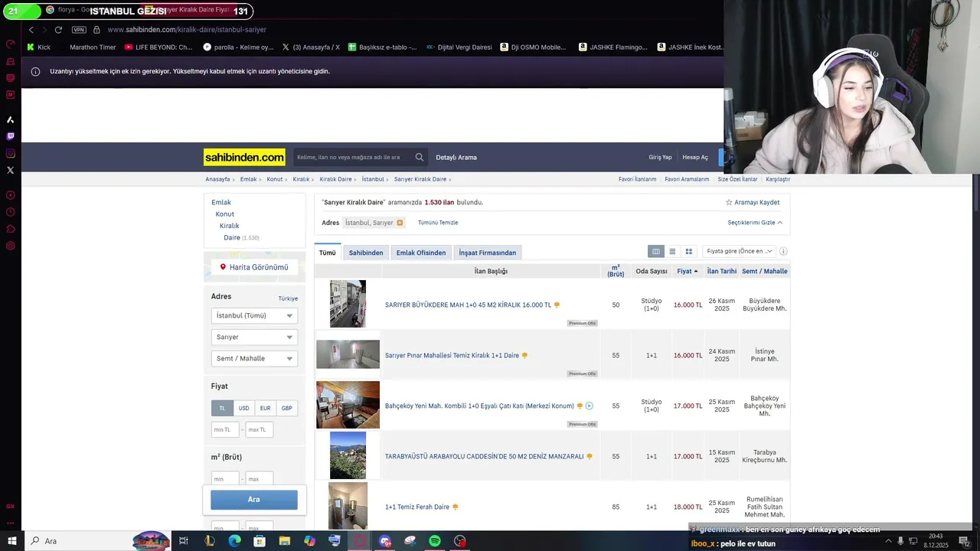This screenshot has height=551, width=980.
Task: Open SARIYER BÜYÜKDERE MAH 1+0 listing thumbnail
Action: tap(348, 304)
